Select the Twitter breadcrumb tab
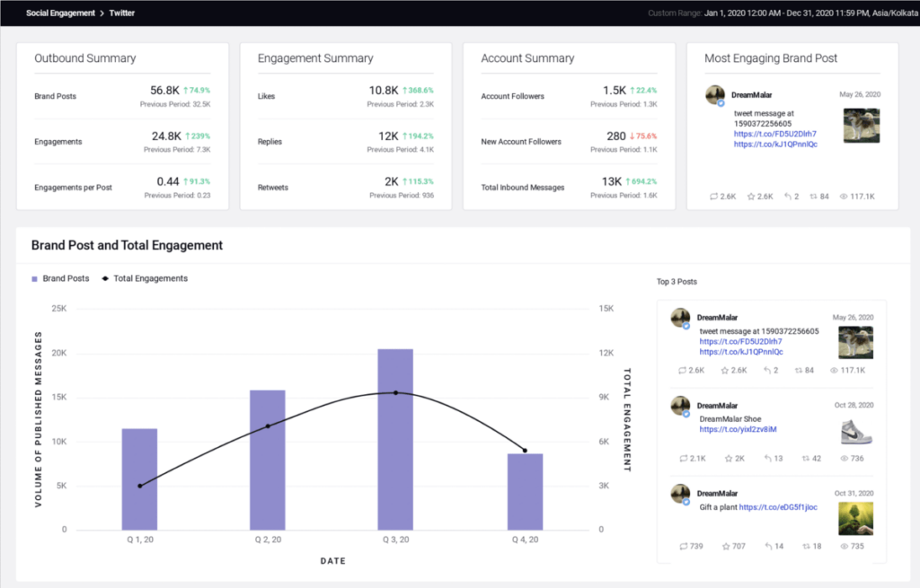920x588 pixels. 121,13
